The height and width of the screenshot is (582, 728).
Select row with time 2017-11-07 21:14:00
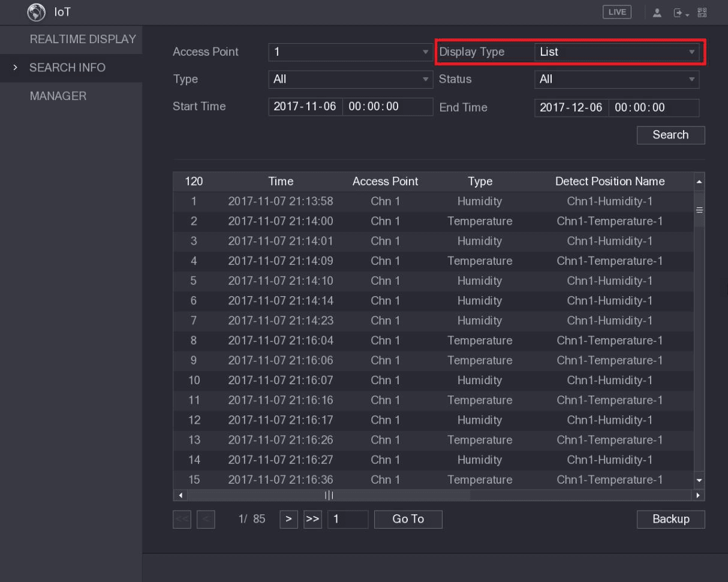coord(434,221)
